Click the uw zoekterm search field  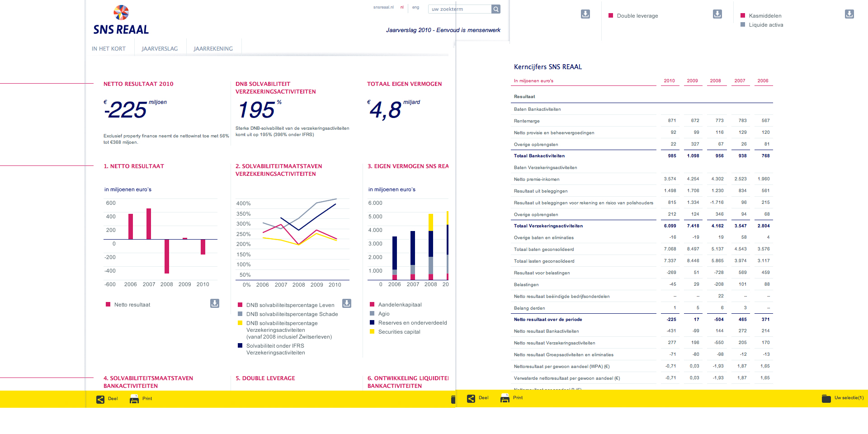459,9
